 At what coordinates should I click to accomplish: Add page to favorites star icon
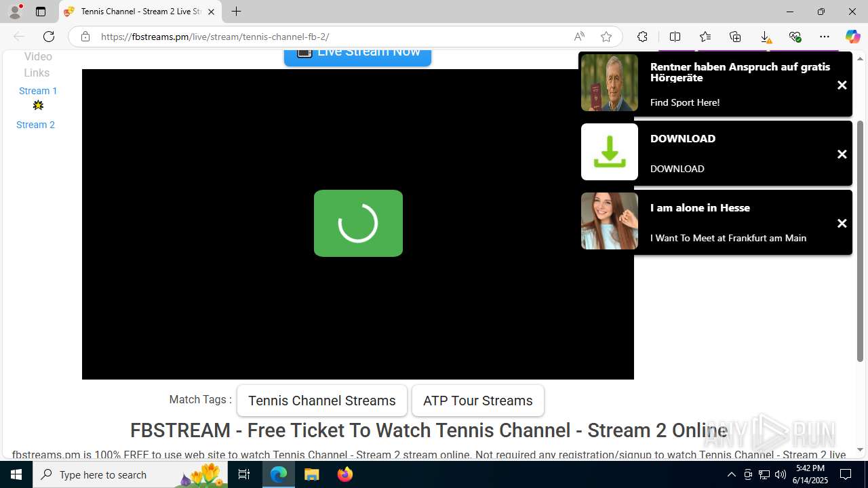coord(606,37)
